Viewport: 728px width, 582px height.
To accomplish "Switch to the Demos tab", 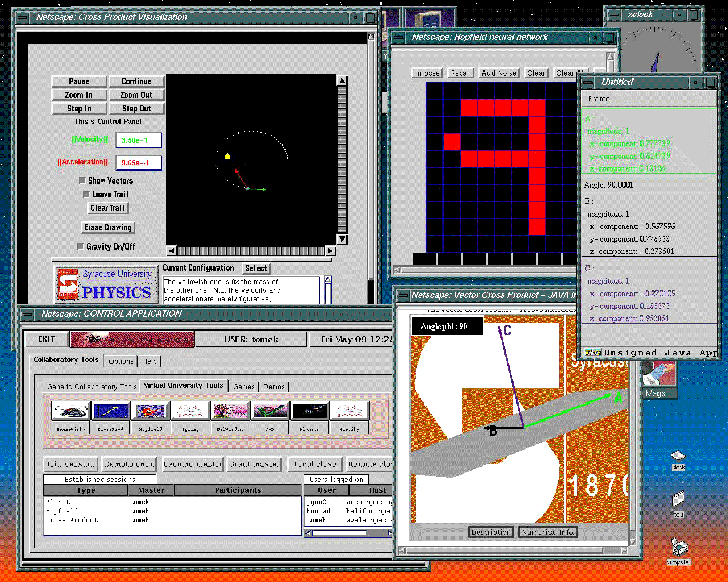I will click(x=274, y=386).
